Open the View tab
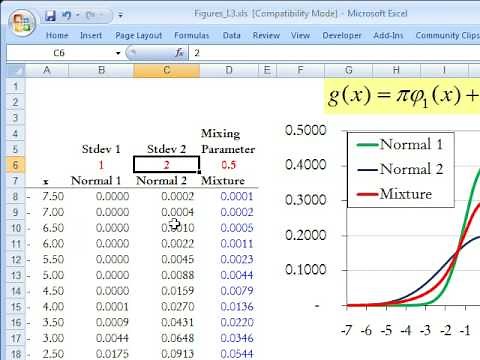Screen dimensions: 480x360 300,35
